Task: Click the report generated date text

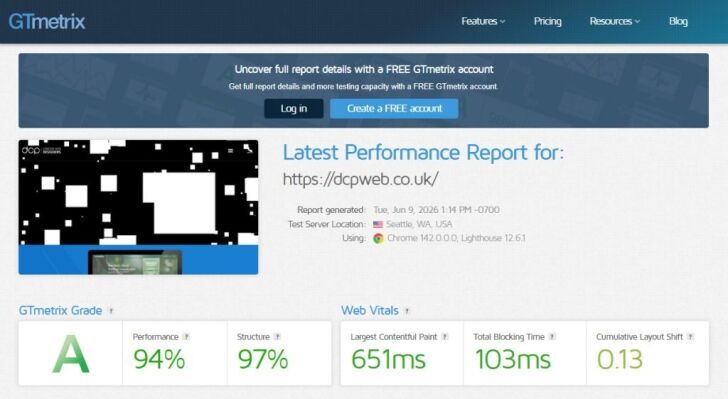Action: (x=436, y=210)
